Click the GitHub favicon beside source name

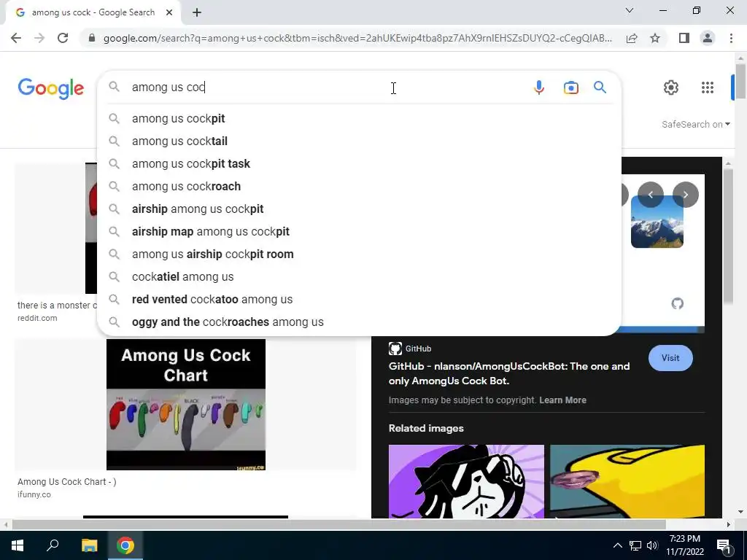pyautogui.click(x=395, y=349)
